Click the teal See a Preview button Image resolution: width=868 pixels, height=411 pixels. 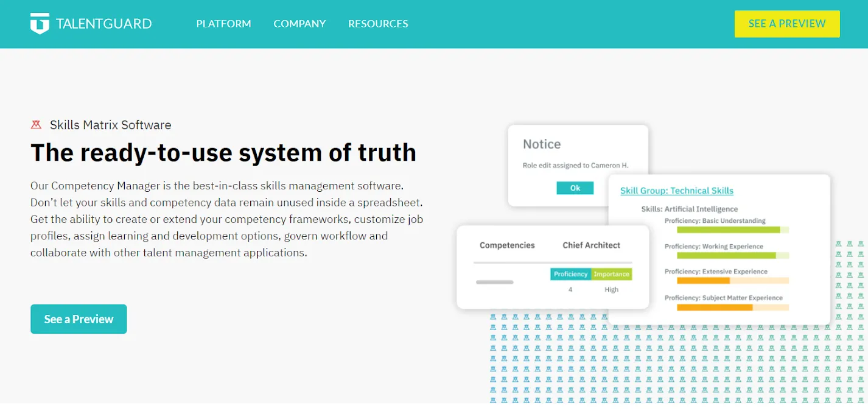point(79,319)
